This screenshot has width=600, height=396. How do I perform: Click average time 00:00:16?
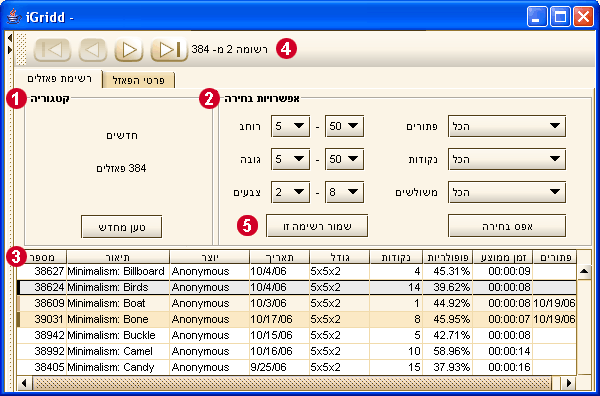tap(509, 367)
